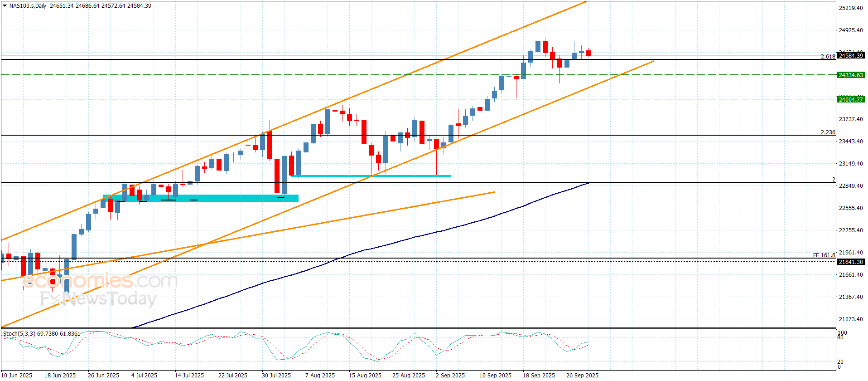868x381 pixels.
Task: Click the 22849.40 price axis value
Action: pyautogui.click(x=851, y=186)
